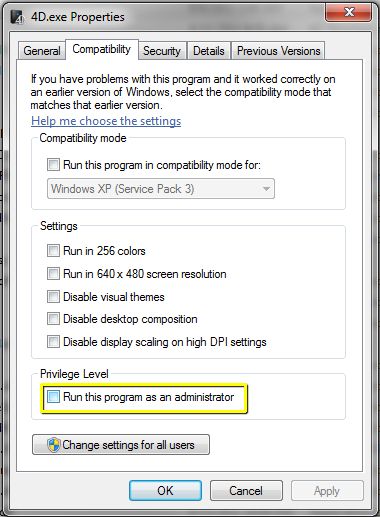Check Run this program in compatibility mode

click(53, 164)
